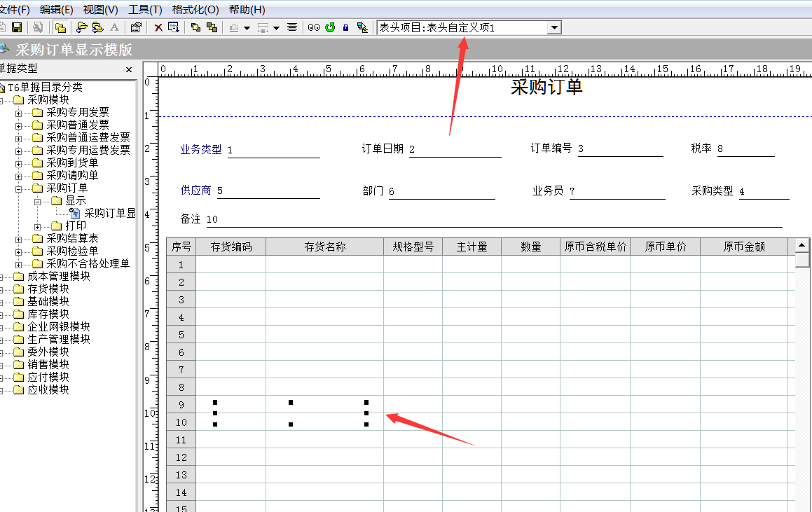Click the Save floppy disk icon
This screenshot has height=512, width=812.
coord(17,27)
